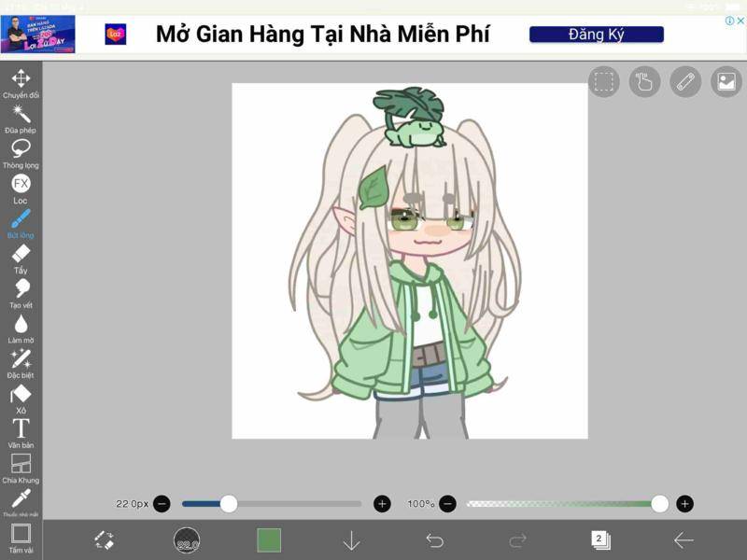This screenshot has height=560, width=747.
Task: Select the Bút lông brush tool
Action: [x=21, y=224]
